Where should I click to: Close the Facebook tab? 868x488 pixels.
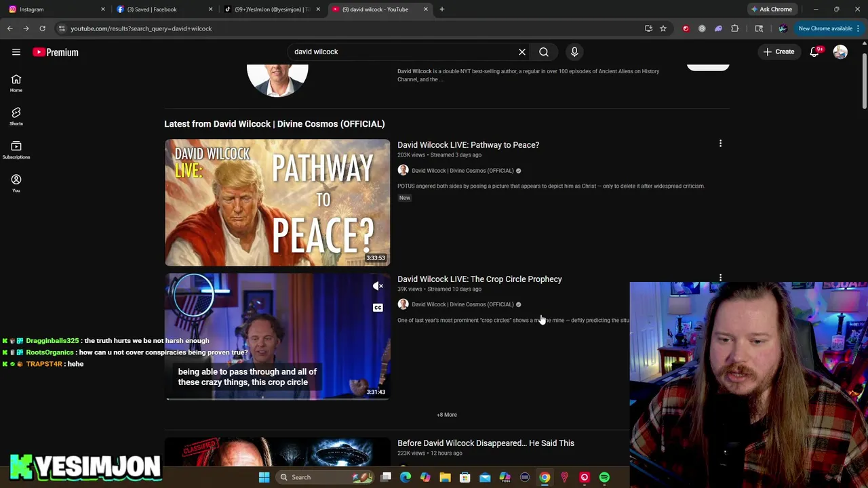click(210, 9)
